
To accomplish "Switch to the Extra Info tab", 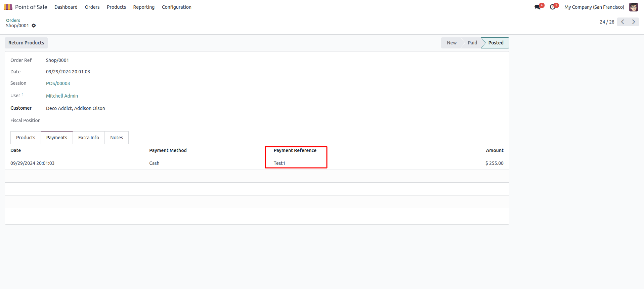I will pyautogui.click(x=89, y=138).
